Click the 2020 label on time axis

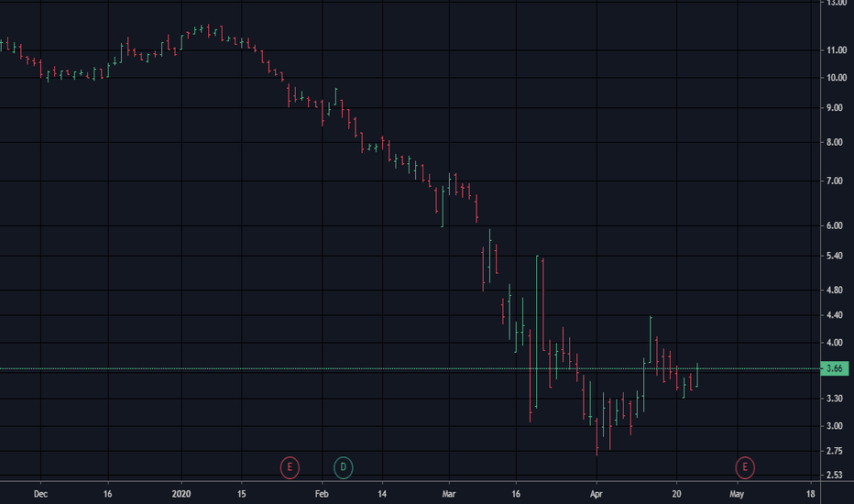tap(181, 494)
